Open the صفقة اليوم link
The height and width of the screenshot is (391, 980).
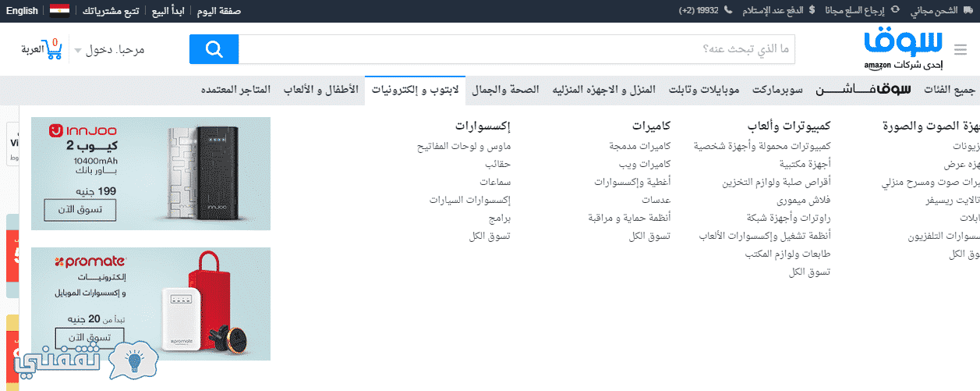pos(219,11)
